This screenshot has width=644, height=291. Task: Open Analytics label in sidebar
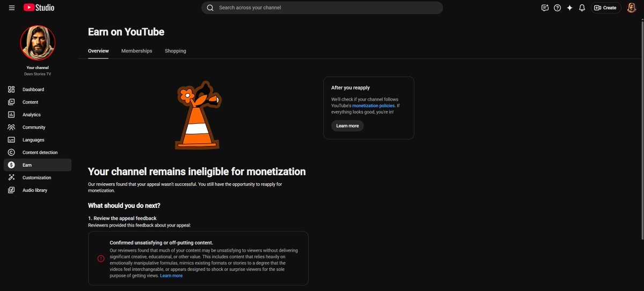(32, 115)
